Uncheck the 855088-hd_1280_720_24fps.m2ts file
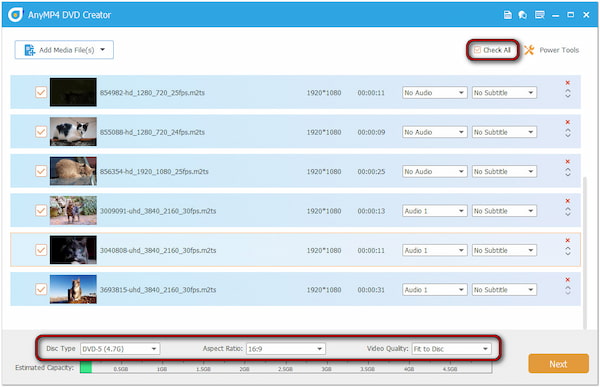This screenshot has width=600, height=387. tap(41, 132)
